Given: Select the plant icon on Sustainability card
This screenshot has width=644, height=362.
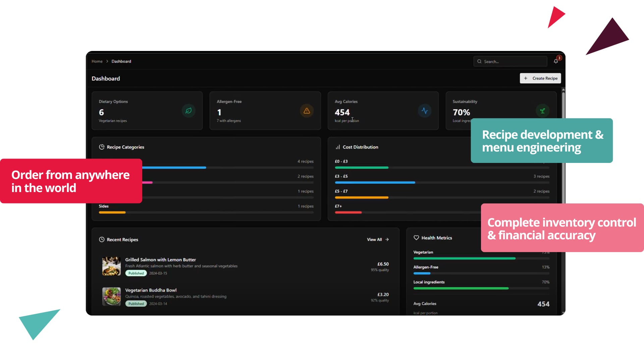Looking at the screenshot, I should 543,111.
